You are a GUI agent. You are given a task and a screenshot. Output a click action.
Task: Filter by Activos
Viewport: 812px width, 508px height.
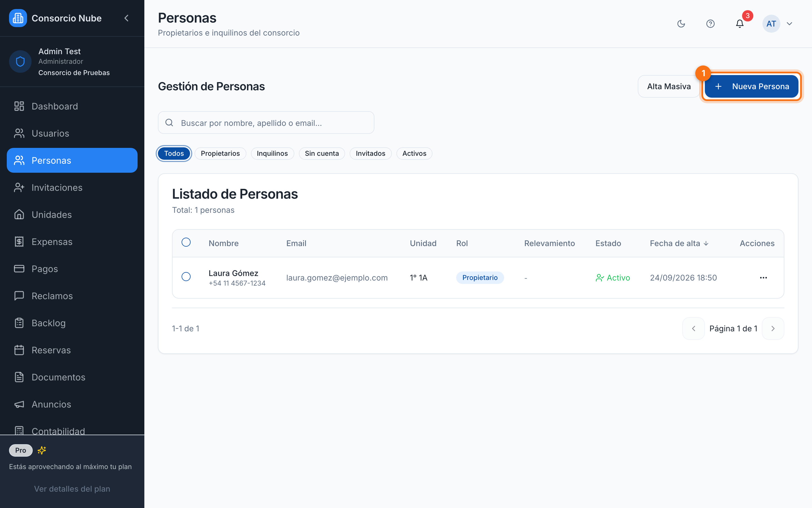click(x=414, y=154)
